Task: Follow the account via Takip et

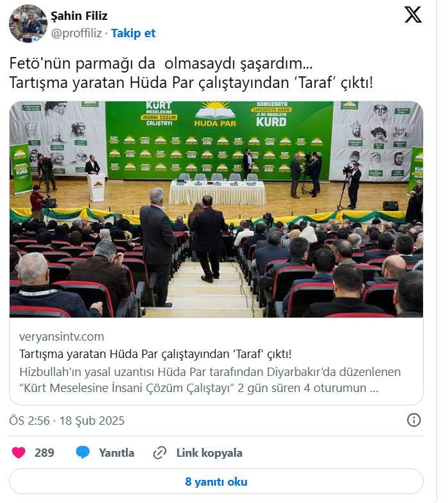Action: click(134, 33)
